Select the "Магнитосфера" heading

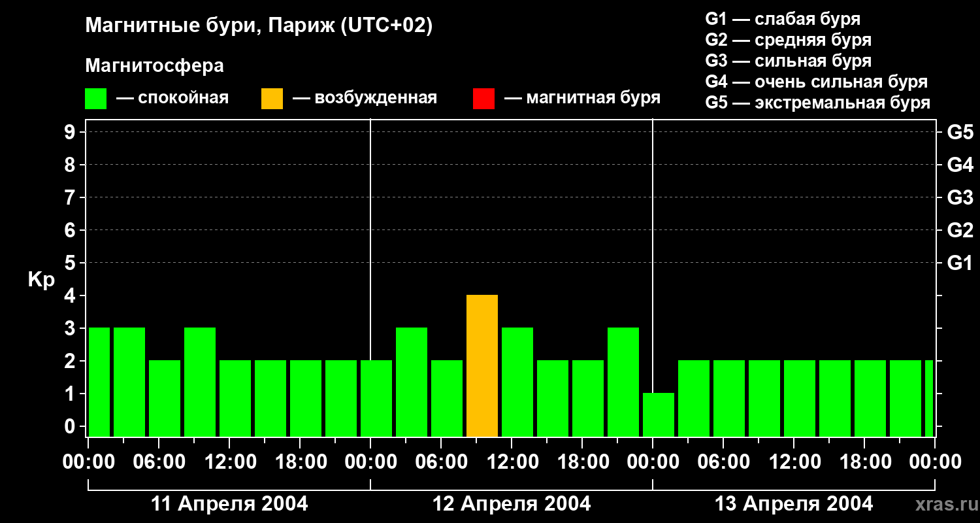[x=154, y=66]
